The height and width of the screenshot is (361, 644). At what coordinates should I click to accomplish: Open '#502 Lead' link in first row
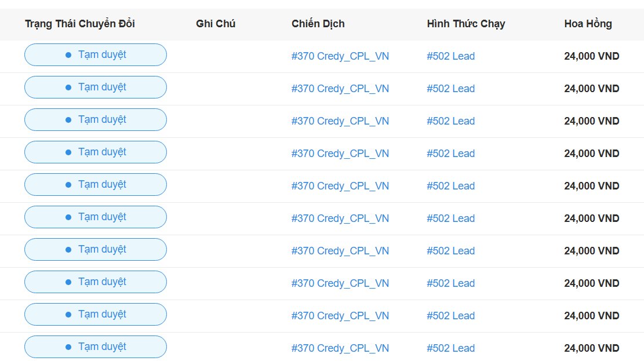pyautogui.click(x=450, y=56)
